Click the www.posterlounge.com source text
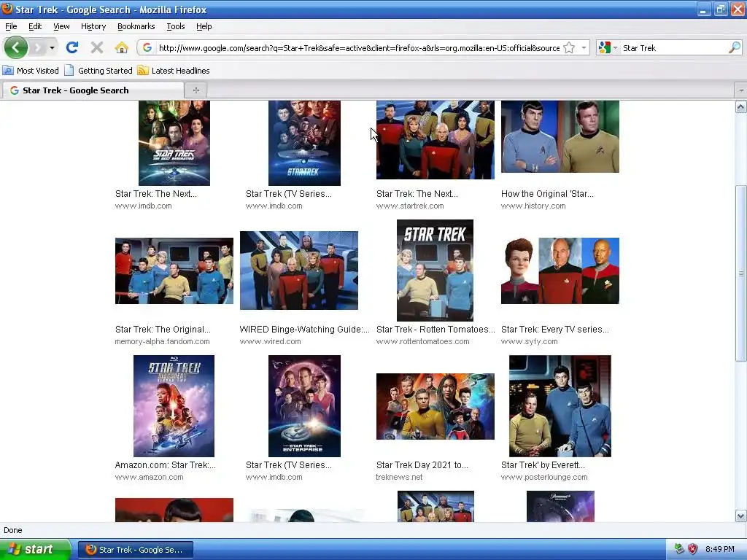The width and height of the screenshot is (747, 560). tap(544, 477)
